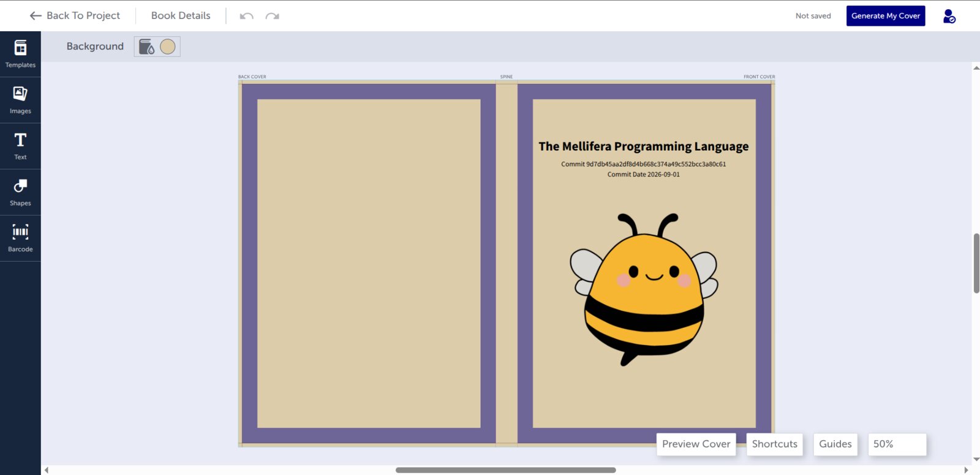Open the Shortcuts panel

(x=774, y=444)
